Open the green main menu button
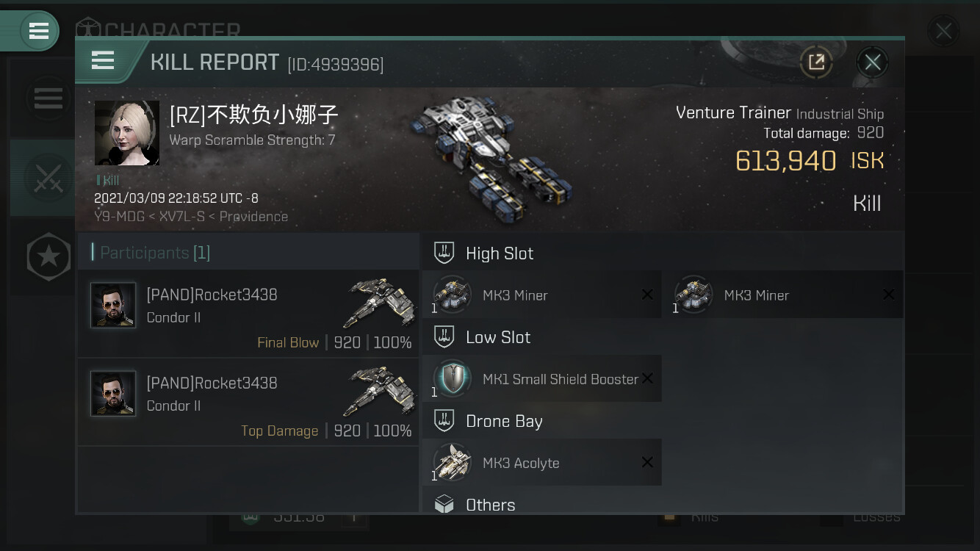The width and height of the screenshot is (980, 551). coord(38,31)
